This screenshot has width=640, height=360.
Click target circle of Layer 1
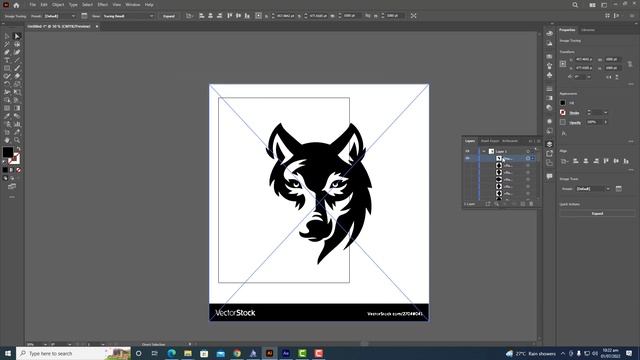click(528, 151)
